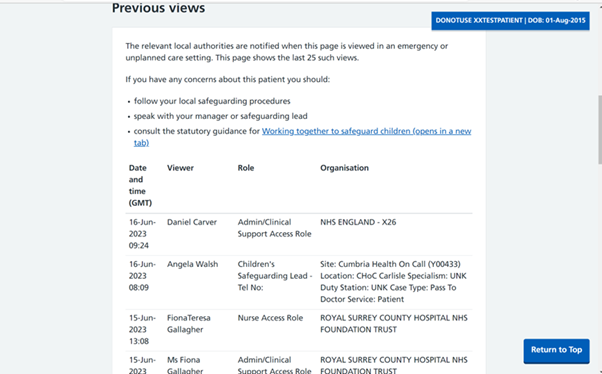Screen dimensions: 602x374
Task: Click the Return to Top button
Action: point(556,351)
